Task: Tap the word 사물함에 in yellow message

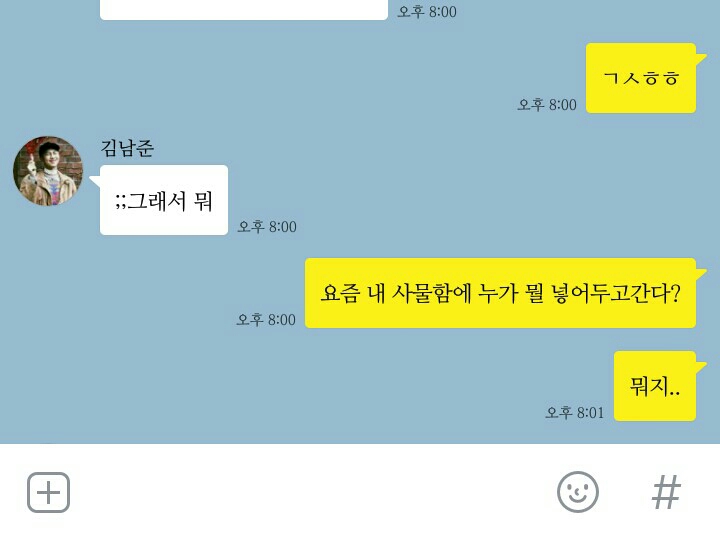Action: (x=432, y=293)
